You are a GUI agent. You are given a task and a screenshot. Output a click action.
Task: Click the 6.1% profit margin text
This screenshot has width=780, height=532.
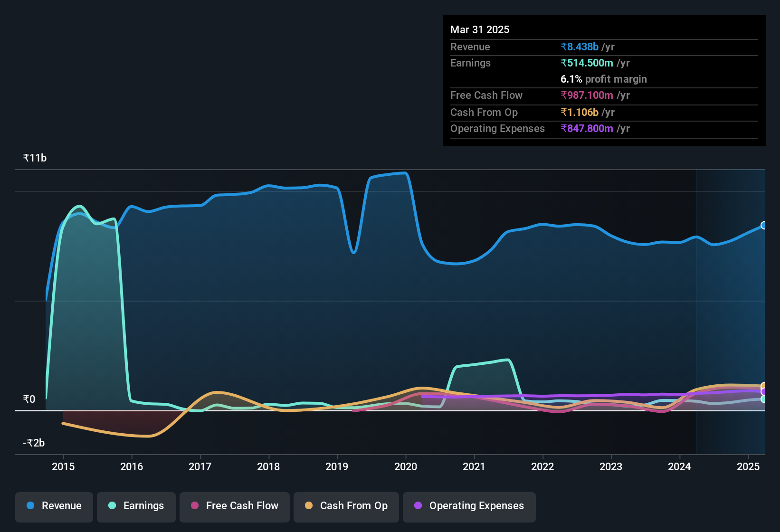[x=604, y=79]
